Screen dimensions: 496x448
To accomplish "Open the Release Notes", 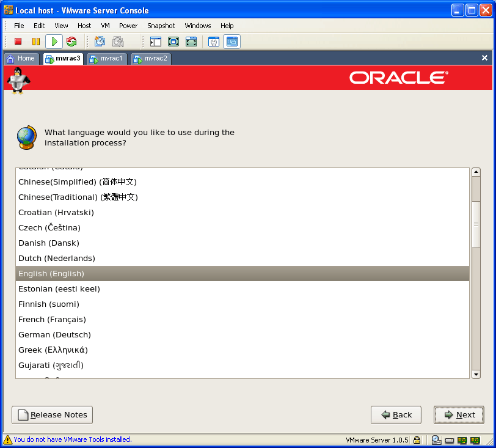I will click(53, 415).
